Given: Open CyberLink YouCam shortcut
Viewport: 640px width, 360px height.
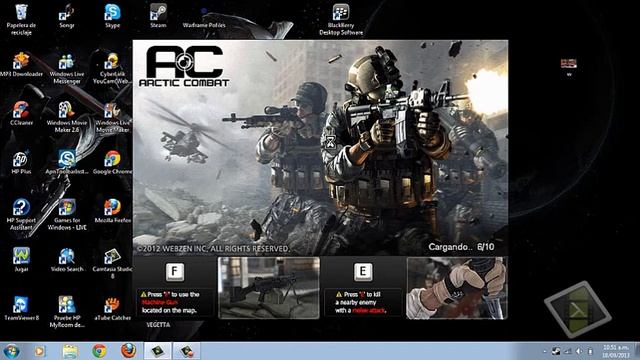Looking at the screenshot, I should click(111, 68).
